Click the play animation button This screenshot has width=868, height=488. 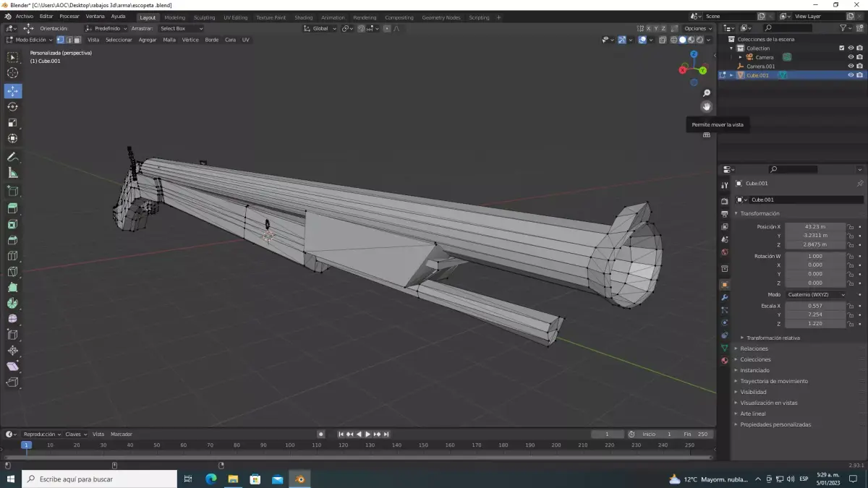[x=367, y=434]
